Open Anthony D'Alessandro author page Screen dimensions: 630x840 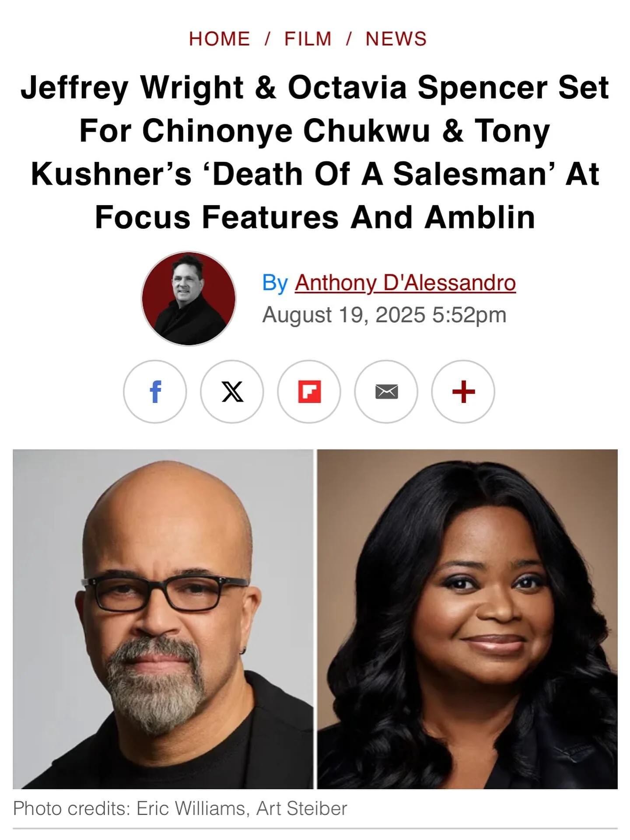(x=406, y=283)
